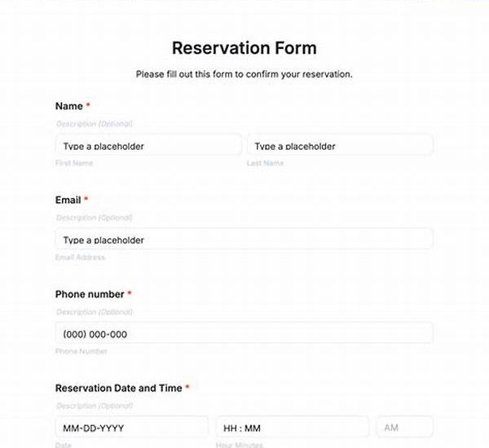The image size is (489, 448).
Task: Select the Phone number field label
Action: (x=90, y=294)
